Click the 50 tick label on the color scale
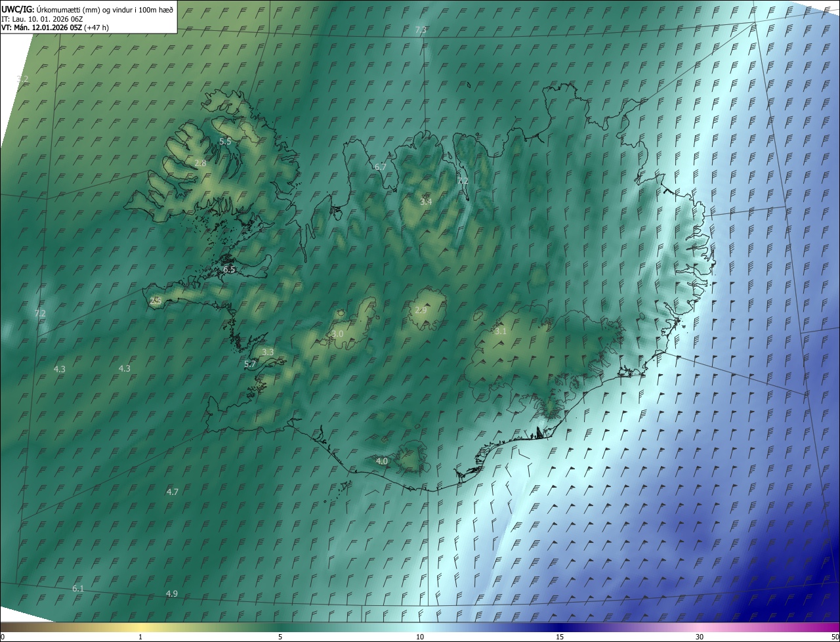The width and height of the screenshot is (840, 642). pyautogui.click(x=835, y=637)
